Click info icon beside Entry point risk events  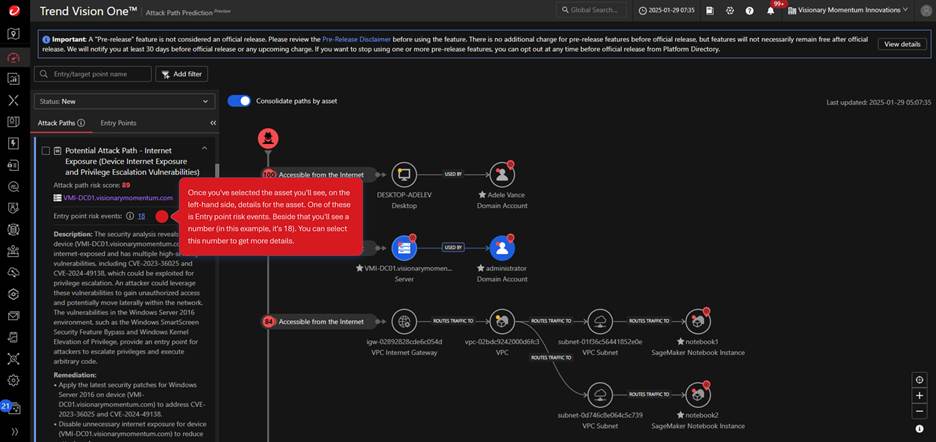(130, 216)
